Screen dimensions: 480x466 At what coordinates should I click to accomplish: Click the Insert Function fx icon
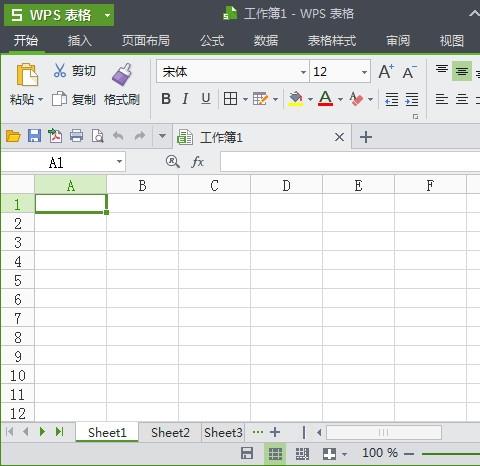tap(197, 162)
